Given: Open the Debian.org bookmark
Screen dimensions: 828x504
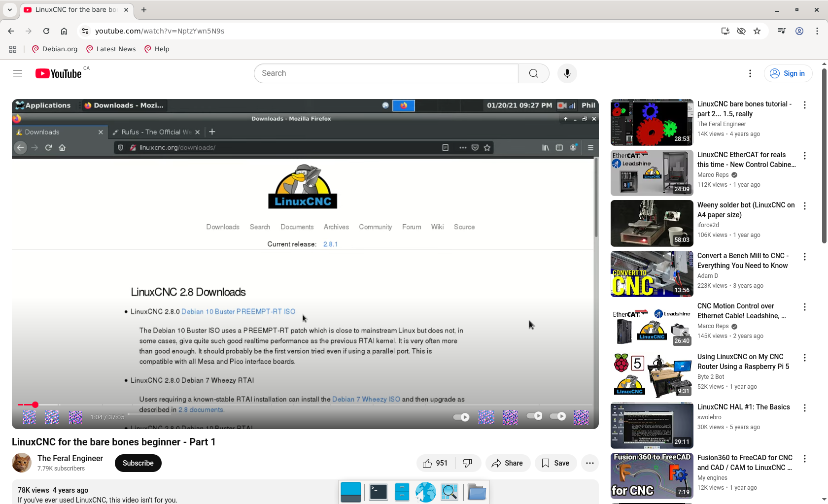Looking at the screenshot, I should coord(55,49).
